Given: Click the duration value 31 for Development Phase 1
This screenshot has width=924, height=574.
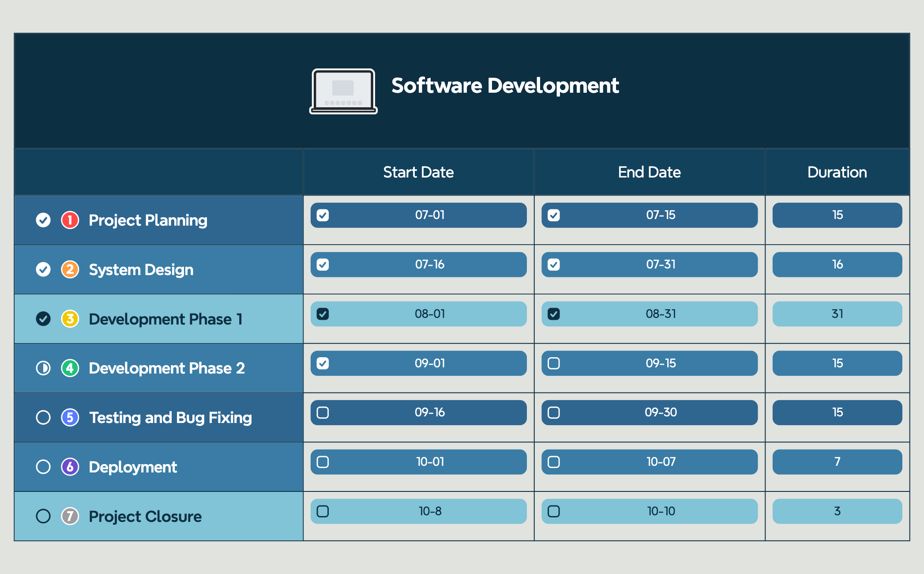Looking at the screenshot, I should tap(837, 314).
